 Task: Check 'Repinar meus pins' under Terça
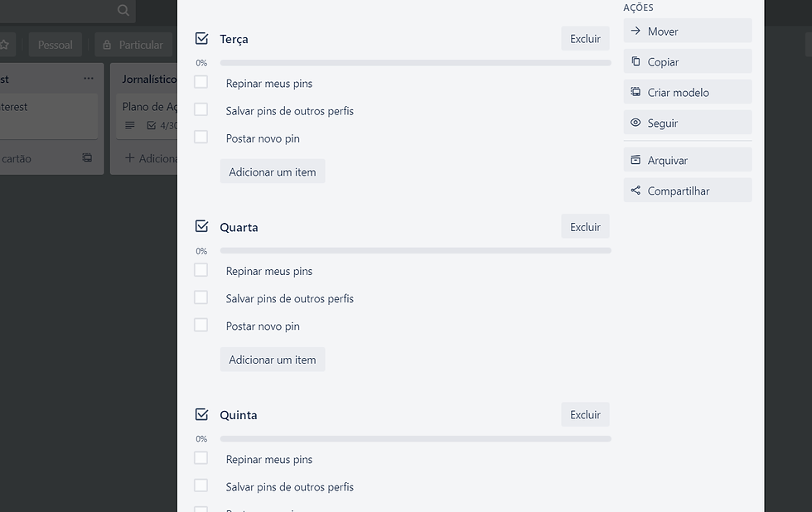point(201,82)
